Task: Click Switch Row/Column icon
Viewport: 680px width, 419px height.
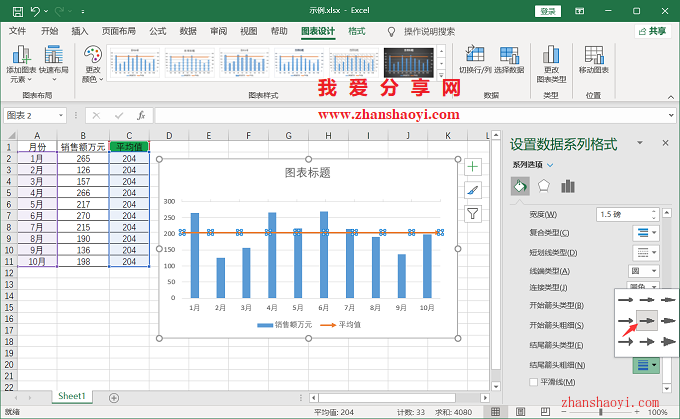Action: click(475, 59)
